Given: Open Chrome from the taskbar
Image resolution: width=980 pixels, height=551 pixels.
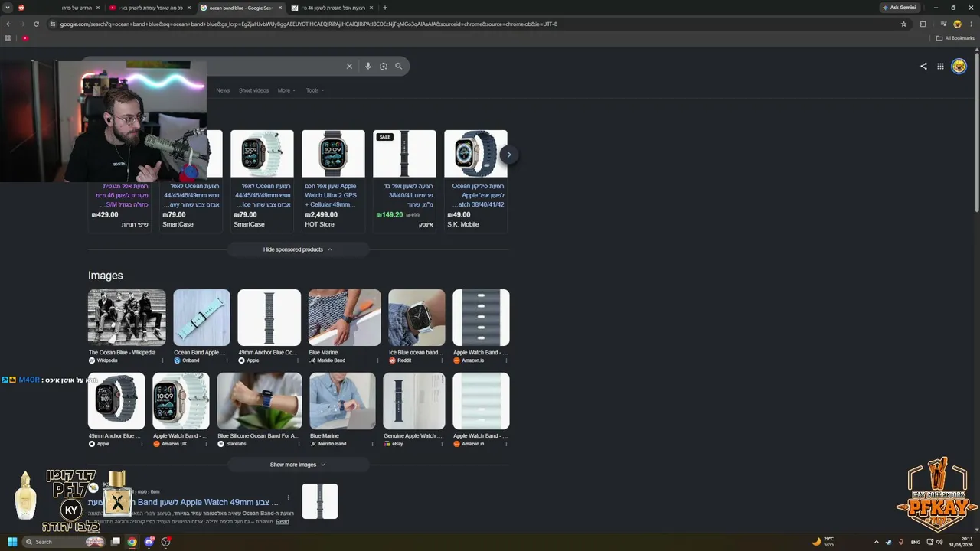Looking at the screenshot, I should [132, 542].
